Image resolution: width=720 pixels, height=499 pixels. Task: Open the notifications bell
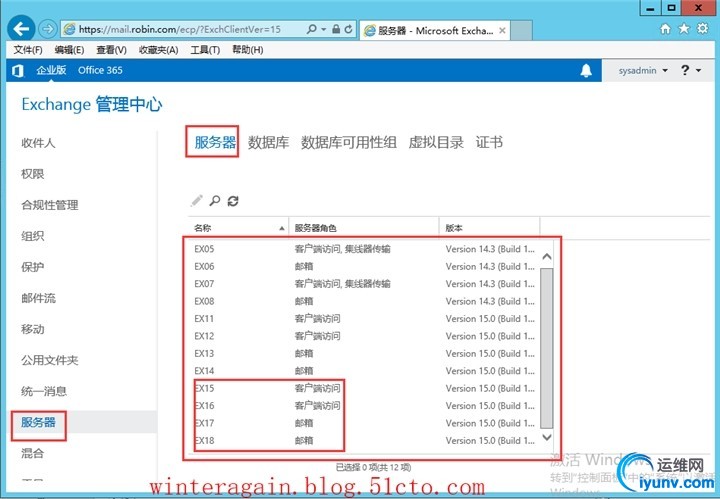coord(586,71)
